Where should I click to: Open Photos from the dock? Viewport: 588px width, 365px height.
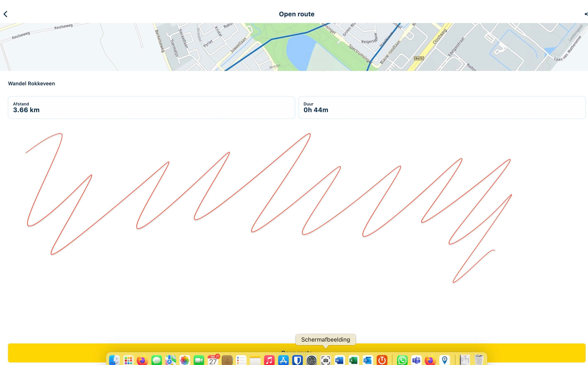(x=185, y=360)
